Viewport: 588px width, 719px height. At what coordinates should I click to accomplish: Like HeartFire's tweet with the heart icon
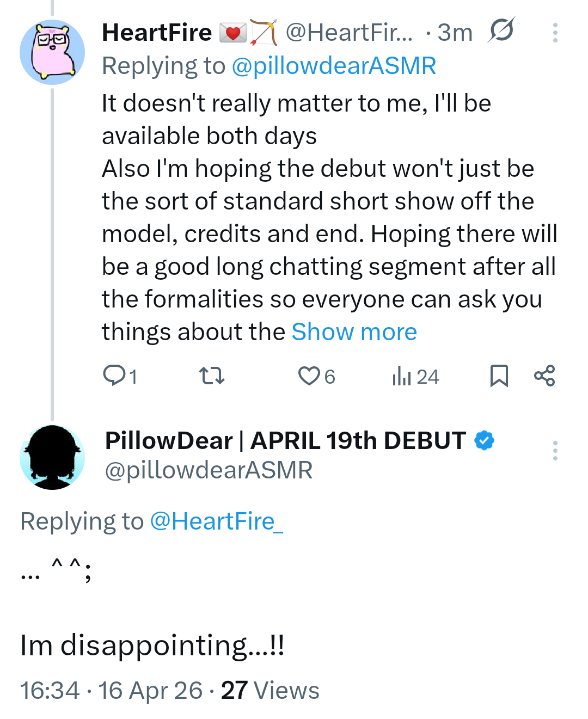click(x=309, y=376)
